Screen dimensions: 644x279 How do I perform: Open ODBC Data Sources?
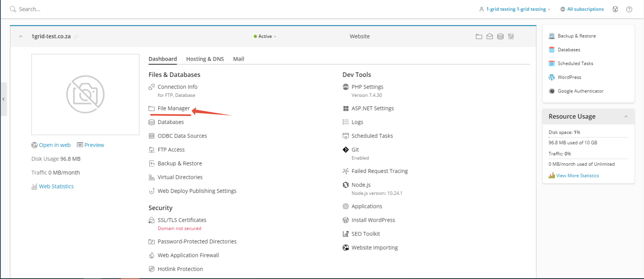pos(182,136)
